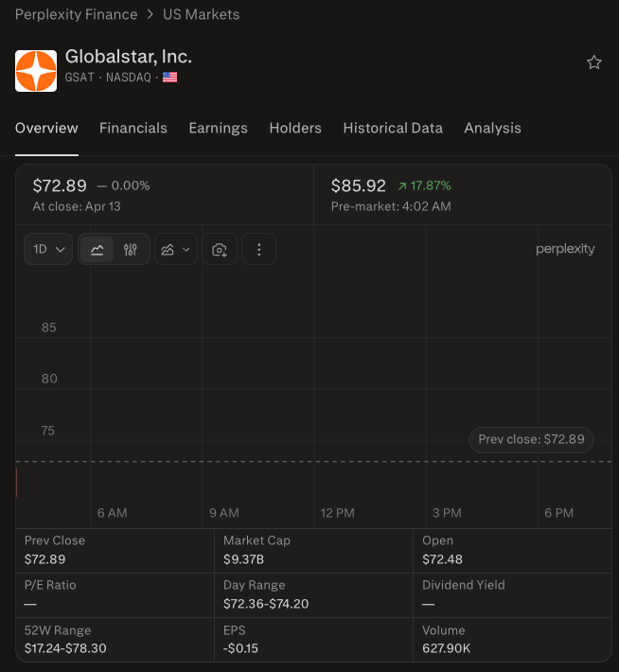Open the chart compare dropdown
This screenshot has width=619, height=672.
(x=176, y=249)
